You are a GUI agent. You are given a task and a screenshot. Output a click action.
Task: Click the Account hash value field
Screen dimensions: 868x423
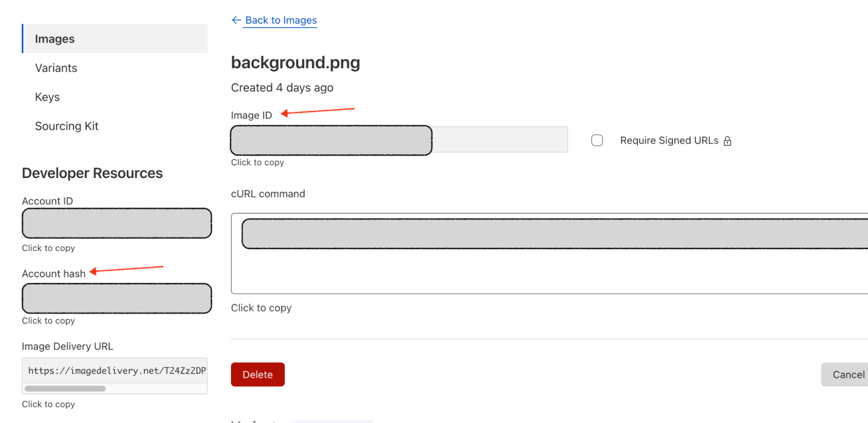tap(116, 298)
